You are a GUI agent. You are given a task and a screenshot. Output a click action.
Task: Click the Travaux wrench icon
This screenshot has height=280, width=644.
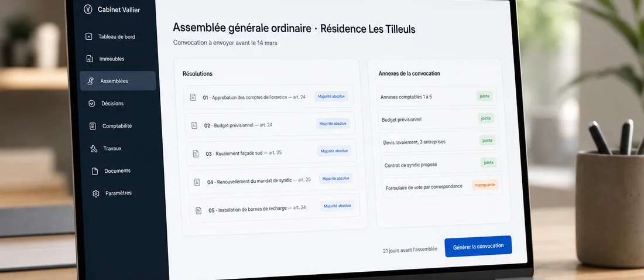coord(94,148)
